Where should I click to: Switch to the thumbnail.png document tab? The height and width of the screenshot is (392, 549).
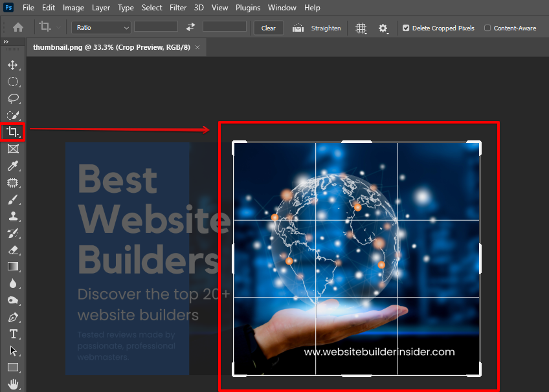coord(111,47)
